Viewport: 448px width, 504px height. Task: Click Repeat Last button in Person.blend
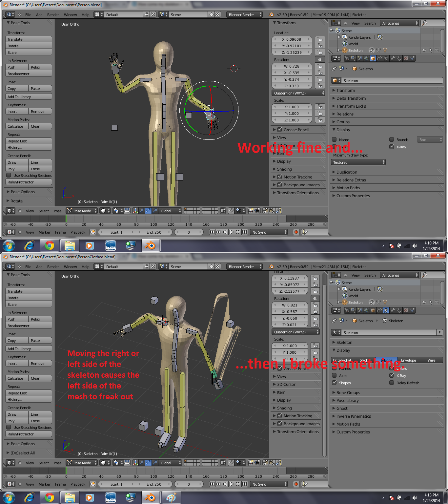[x=29, y=141]
